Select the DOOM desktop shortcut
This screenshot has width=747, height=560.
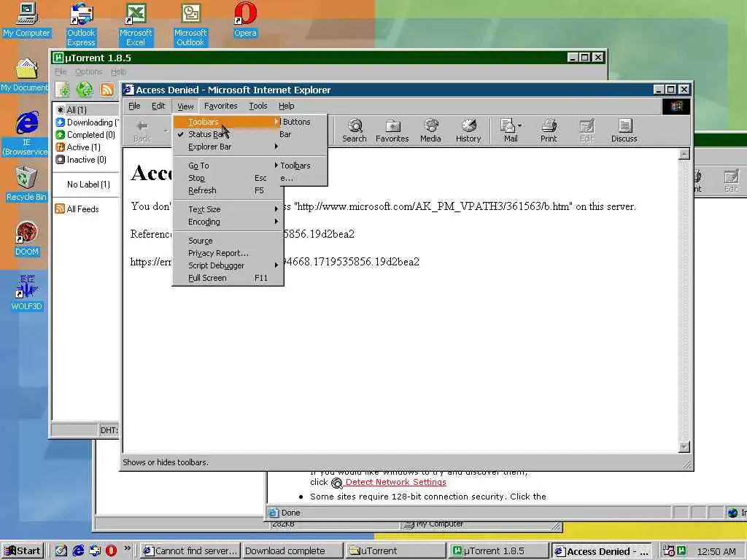click(26, 238)
